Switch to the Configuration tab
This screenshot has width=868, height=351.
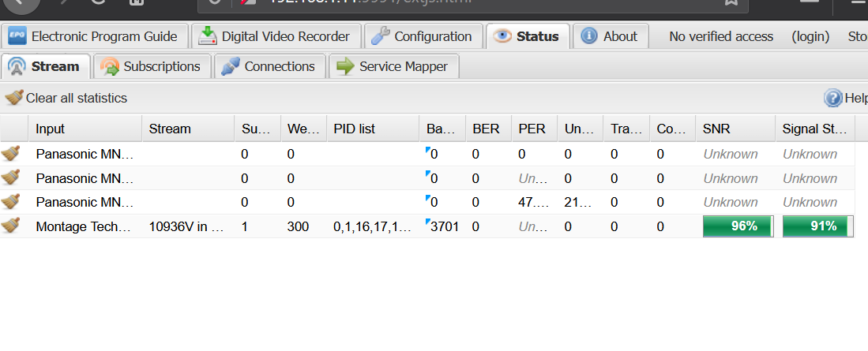click(423, 36)
